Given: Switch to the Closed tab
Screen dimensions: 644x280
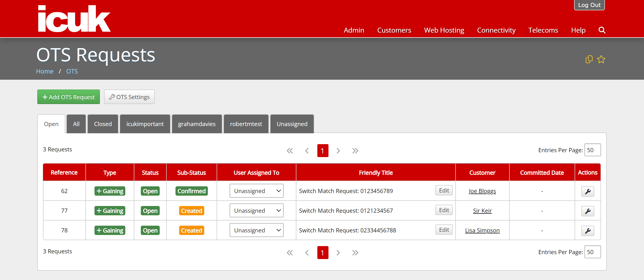Looking at the screenshot, I should 103,124.
